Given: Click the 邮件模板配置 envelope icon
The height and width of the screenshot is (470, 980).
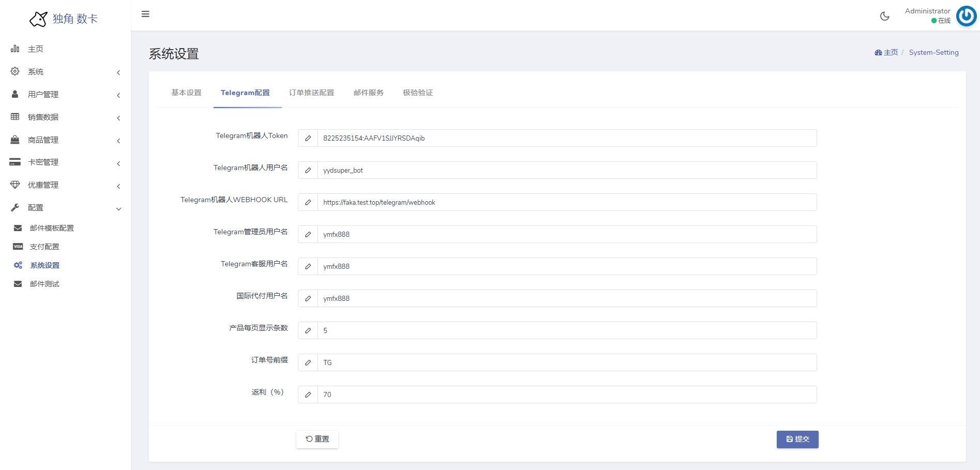Looking at the screenshot, I should click(x=18, y=228).
